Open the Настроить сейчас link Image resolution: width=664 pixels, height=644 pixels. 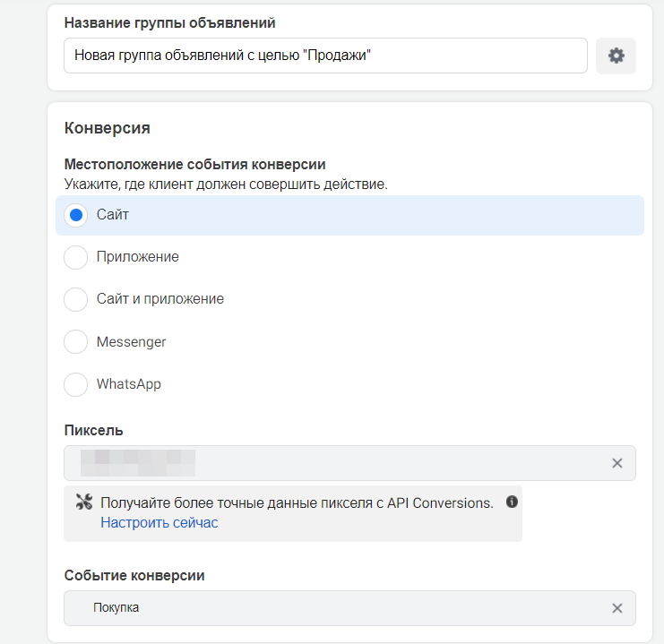[159, 522]
